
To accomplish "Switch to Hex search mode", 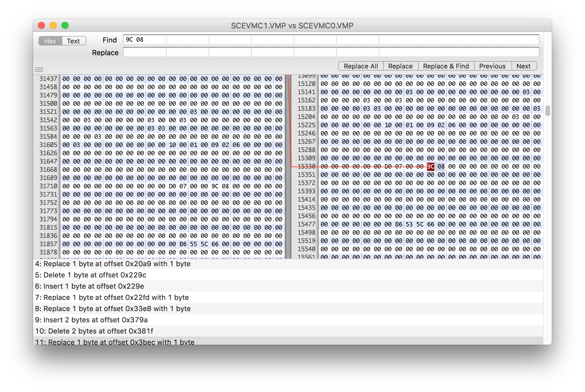I will (50, 41).
